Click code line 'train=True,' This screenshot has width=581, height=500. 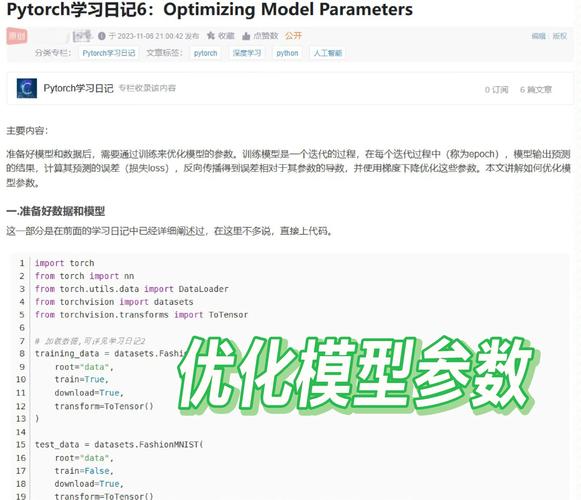[82, 380]
